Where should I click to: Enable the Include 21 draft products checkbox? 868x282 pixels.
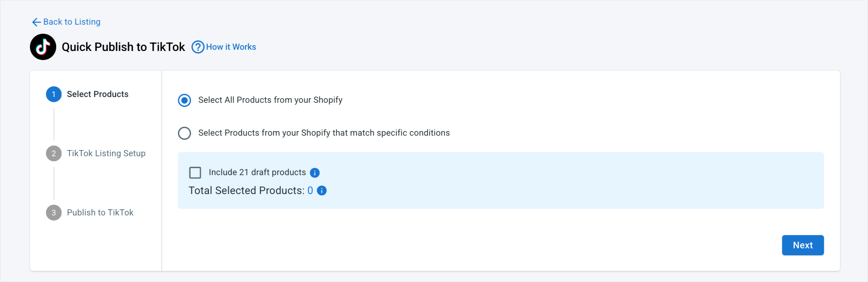click(x=195, y=173)
